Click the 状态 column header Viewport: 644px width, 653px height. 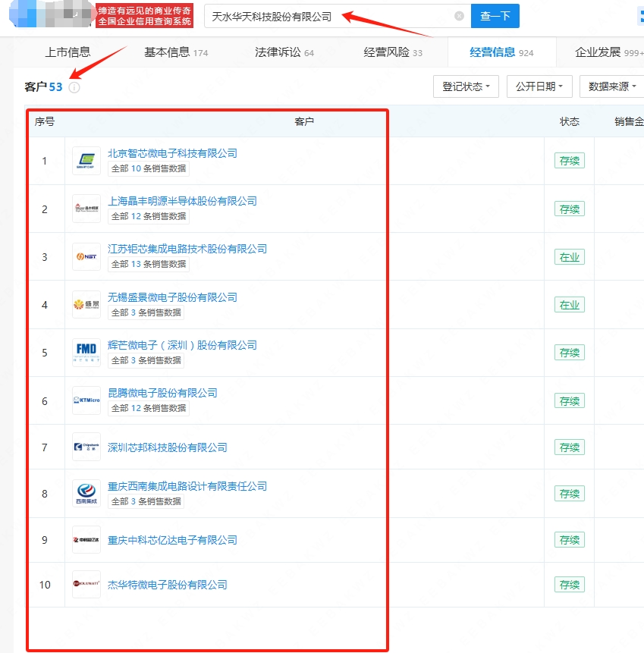(x=570, y=121)
